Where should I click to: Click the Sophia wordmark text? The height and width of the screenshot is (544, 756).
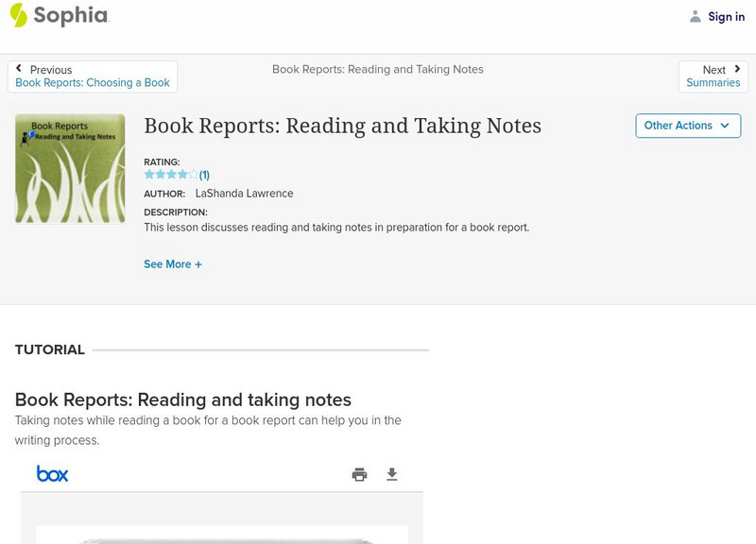(x=71, y=16)
